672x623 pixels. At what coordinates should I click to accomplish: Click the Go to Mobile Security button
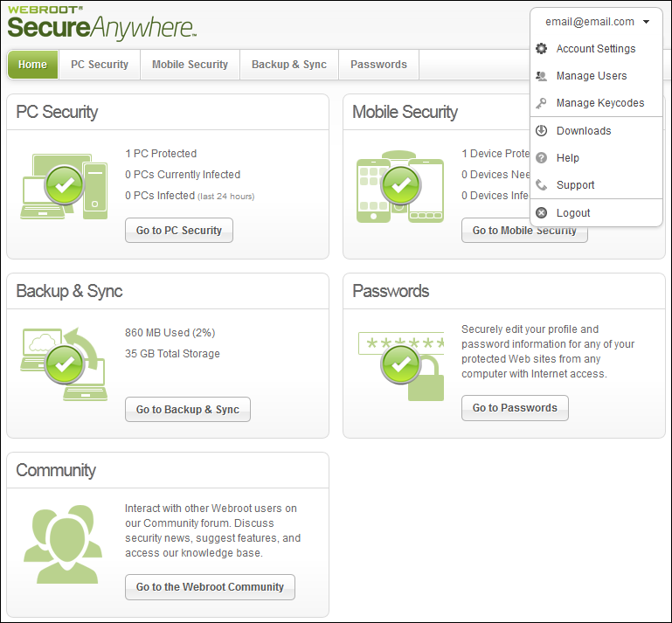tap(524, 232)
